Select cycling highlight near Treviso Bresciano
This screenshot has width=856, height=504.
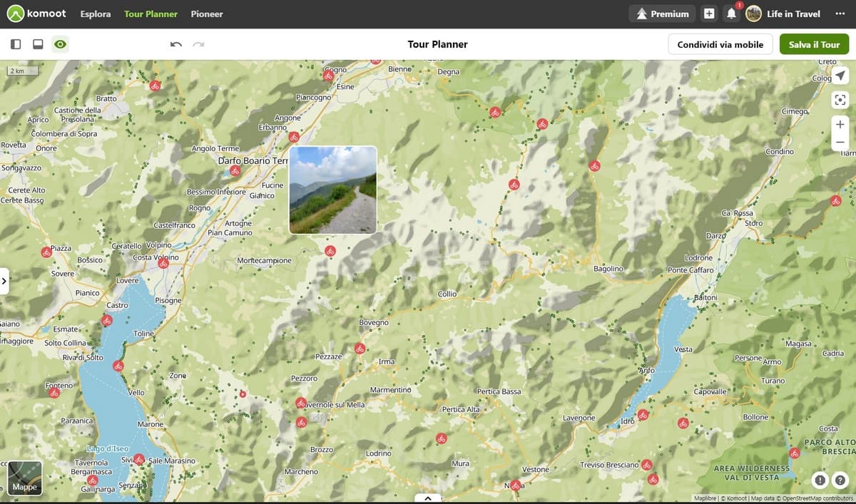pos(646,465)
